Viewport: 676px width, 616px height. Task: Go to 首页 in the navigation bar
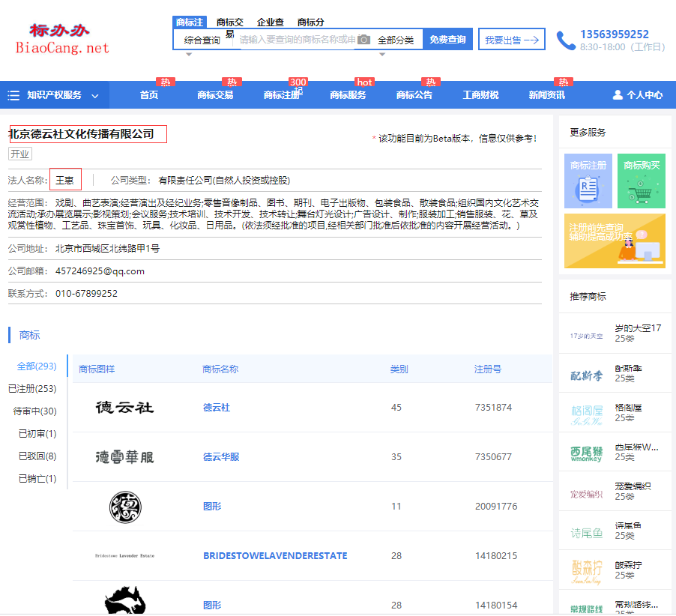click(148, 95)
